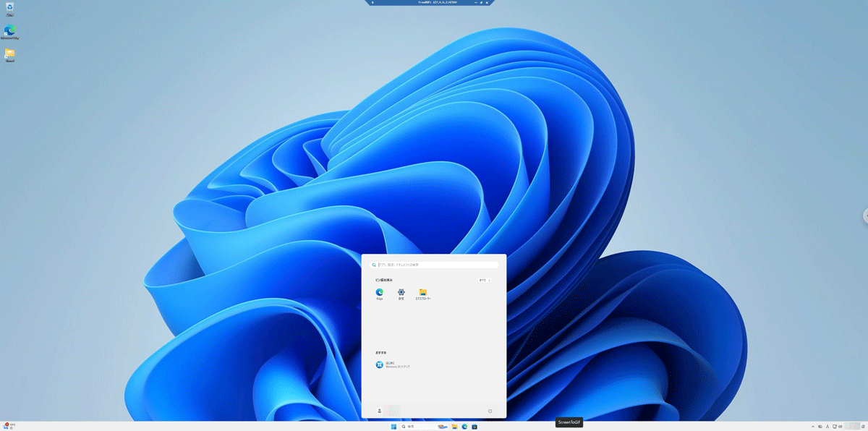Image resolution: width=868 pixels, height=431 pixels.
Task: Expand the all apps list button
Action: (485, 280)
